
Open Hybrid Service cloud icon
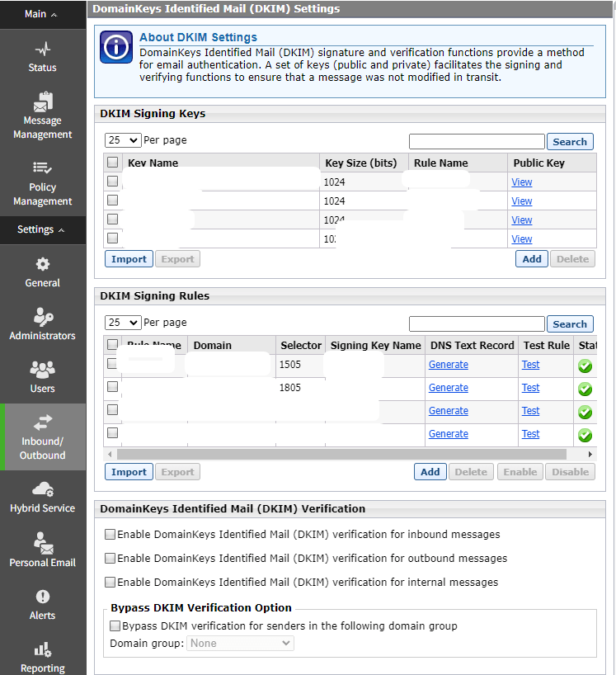pos(42,489)
